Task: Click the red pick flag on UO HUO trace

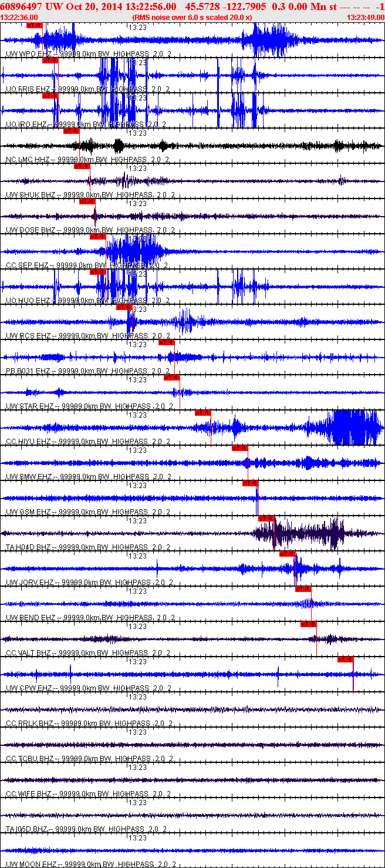Action: coord(98,272)
